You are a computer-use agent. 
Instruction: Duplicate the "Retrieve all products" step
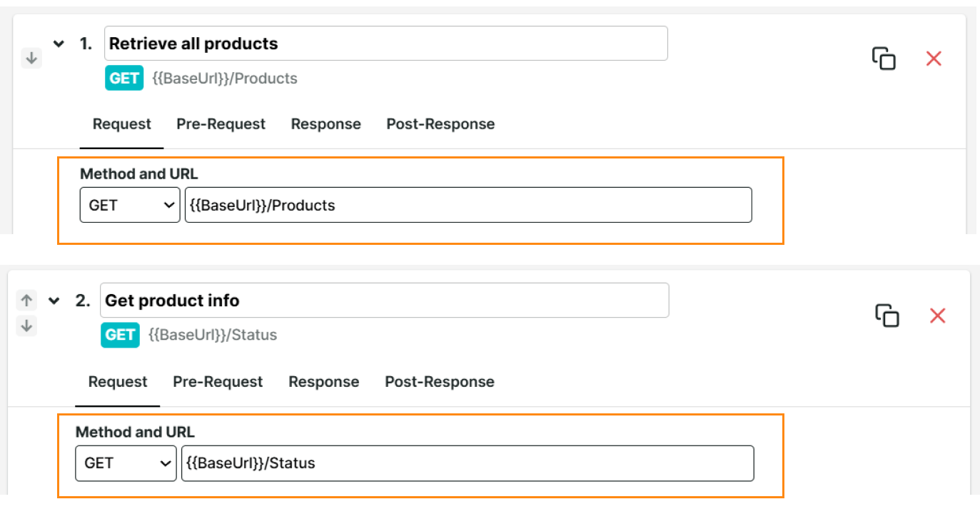tap(884, 59)
